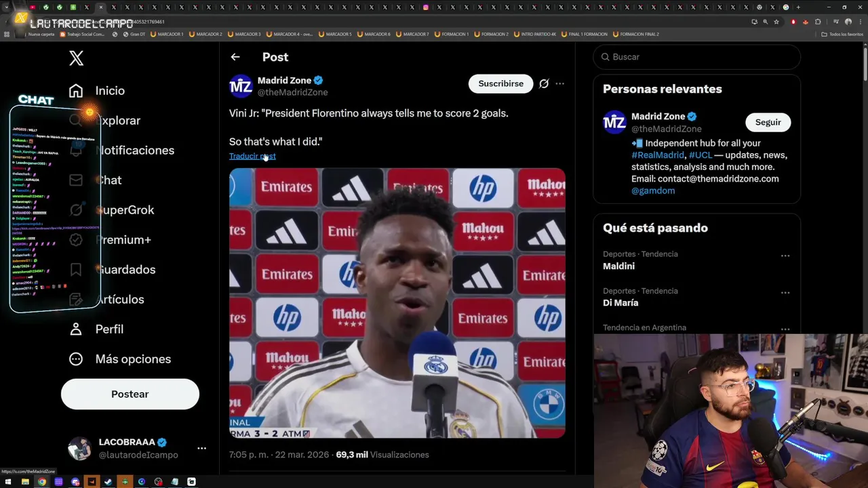
Task: Click the Grok explain icon on post
Action: coord(544,83)
